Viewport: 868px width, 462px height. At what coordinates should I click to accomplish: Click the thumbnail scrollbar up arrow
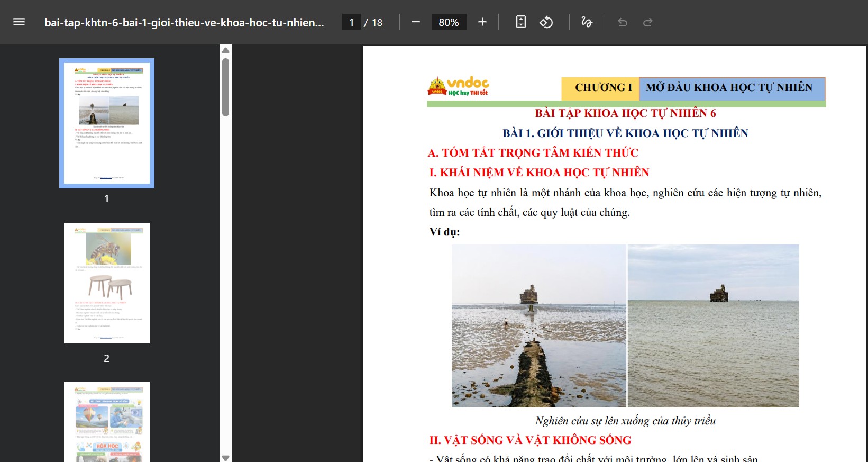click(x=226, y=50)
